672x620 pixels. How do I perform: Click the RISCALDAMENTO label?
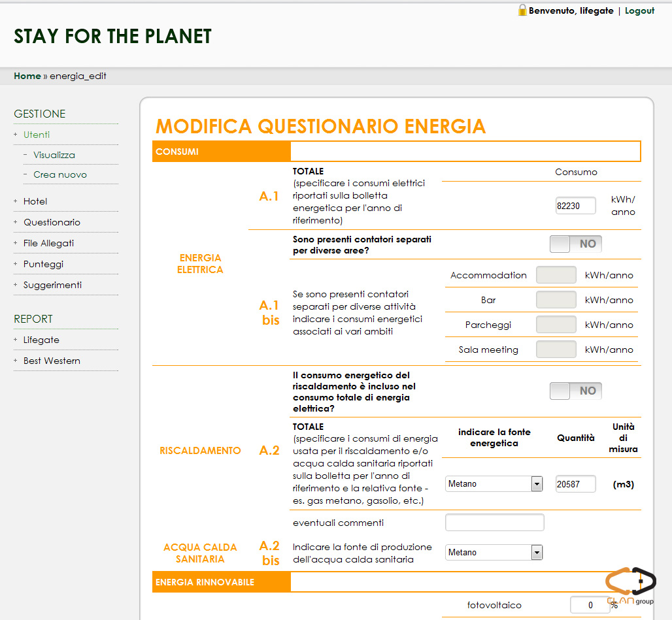[x=200, y=450]
